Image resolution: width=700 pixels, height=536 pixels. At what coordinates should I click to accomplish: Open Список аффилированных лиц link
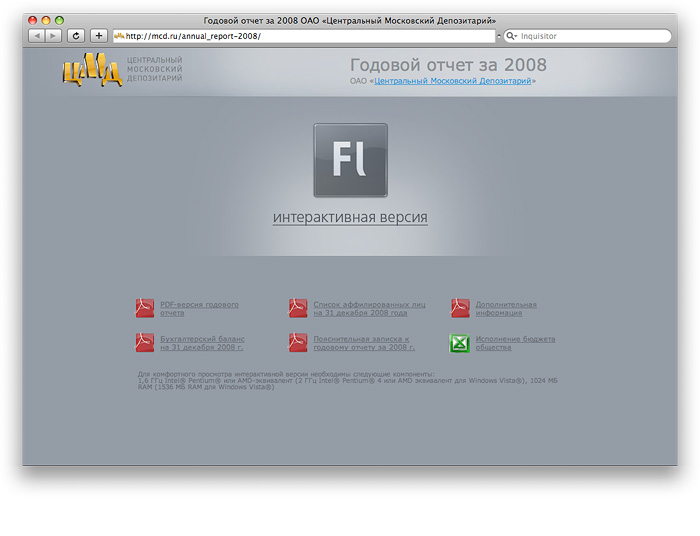tap(369, 308)
